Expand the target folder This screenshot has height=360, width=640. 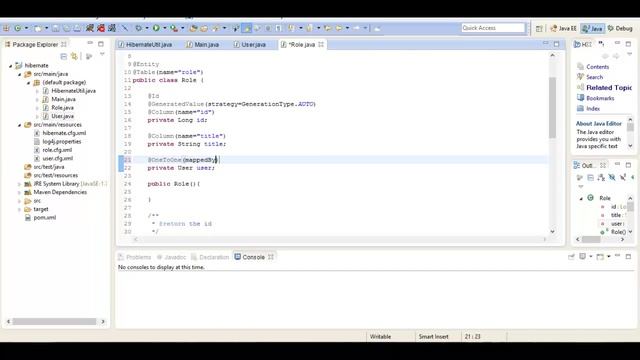tap(19, 209)
